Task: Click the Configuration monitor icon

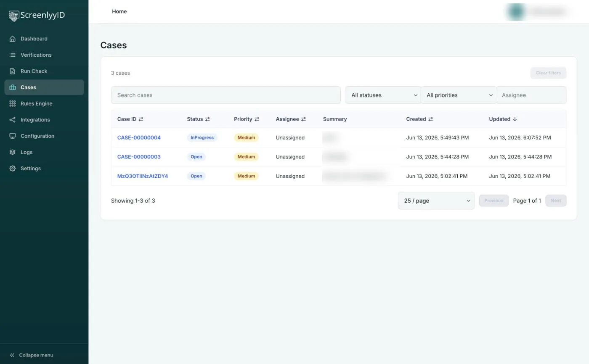Action: pos(13,136)
